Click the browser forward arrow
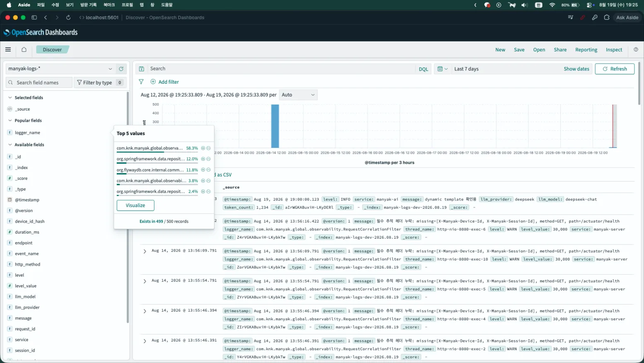The image size is (644, 363). [x=57, y=17]
